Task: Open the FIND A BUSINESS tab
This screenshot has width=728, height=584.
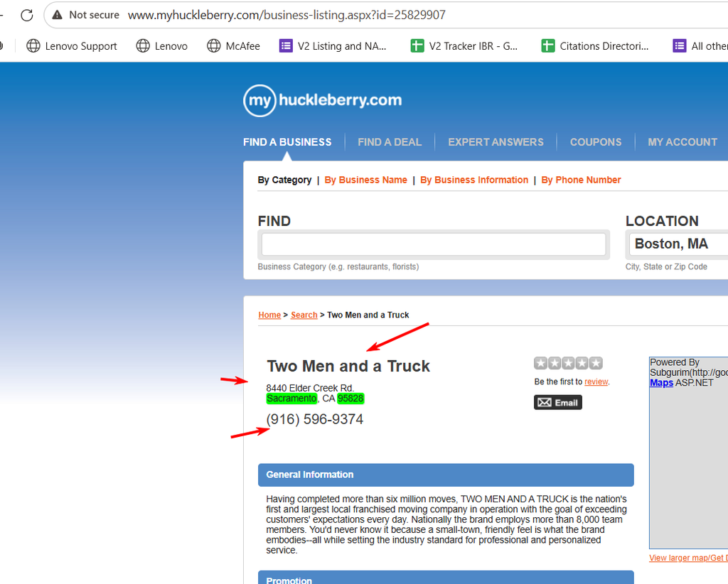Action: [287, 142]
